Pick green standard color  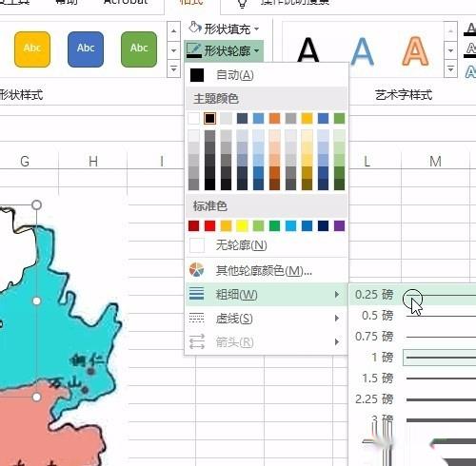click(x=274, y=226)
